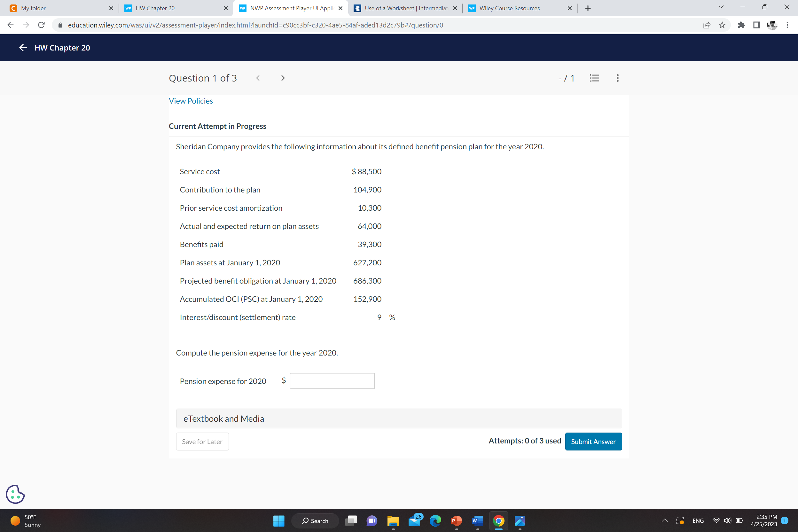The width and height of the screenshot is (798, 532).
Task: Click the share page icon in the address bar
Action: (707, 25)
